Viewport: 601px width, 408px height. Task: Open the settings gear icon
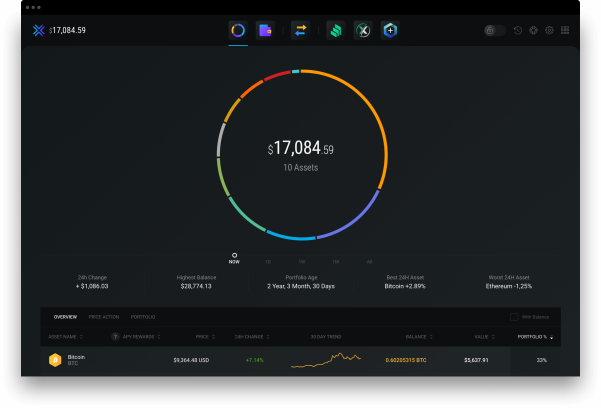point(549,30)
